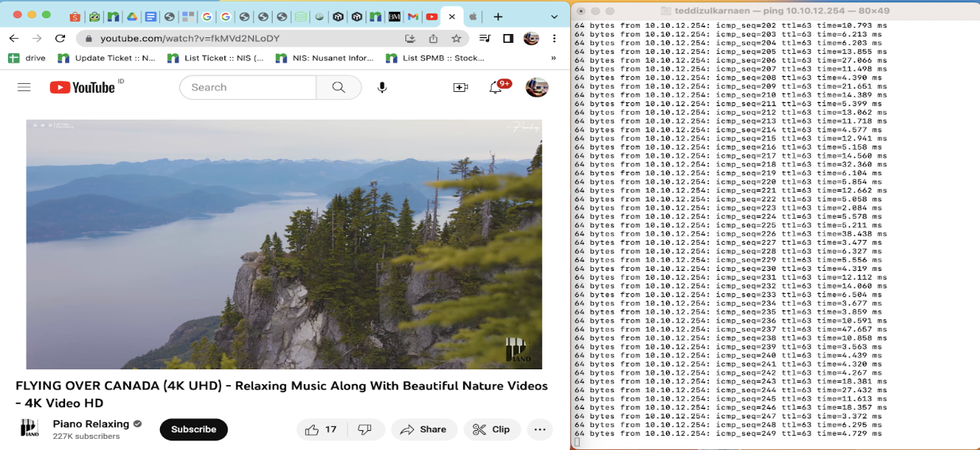The width and height of the screenshot is (980, 450).
Task: Reload the page with the refresh icon
Action: 60,38
